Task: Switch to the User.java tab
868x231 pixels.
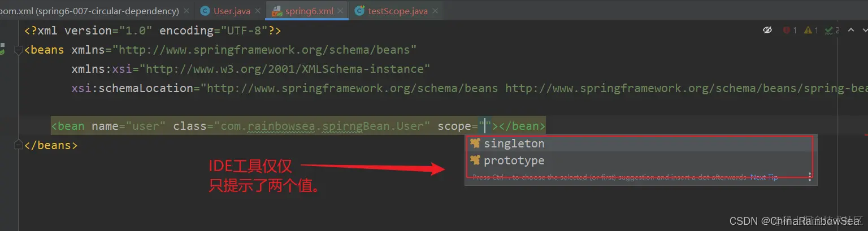Action: point(232,11)
